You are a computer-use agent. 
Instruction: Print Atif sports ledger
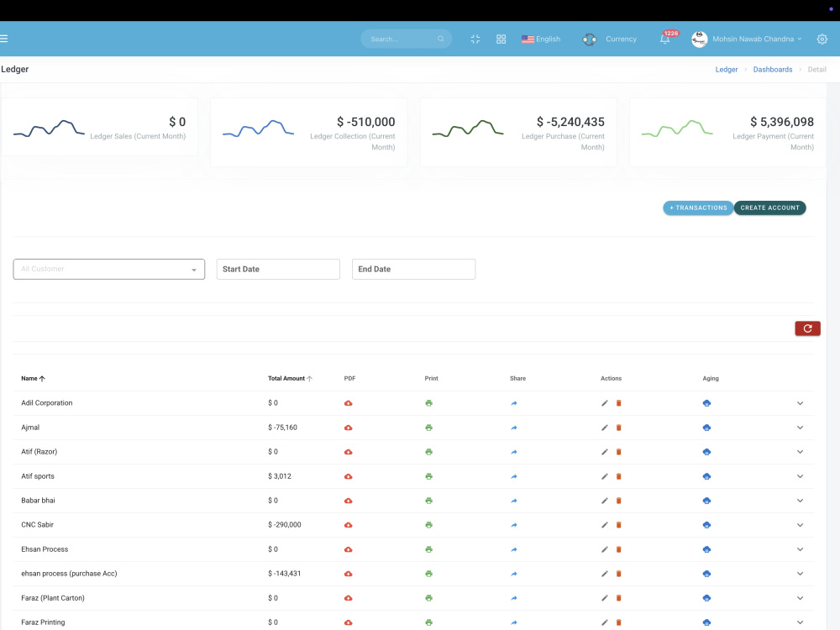click(x=428, y=476)
